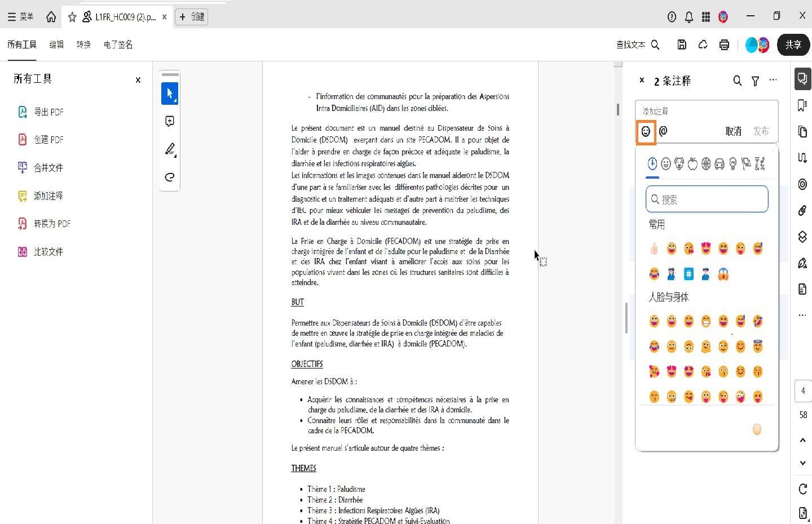Open the 电子签名 menu

[x=118, y=45]
